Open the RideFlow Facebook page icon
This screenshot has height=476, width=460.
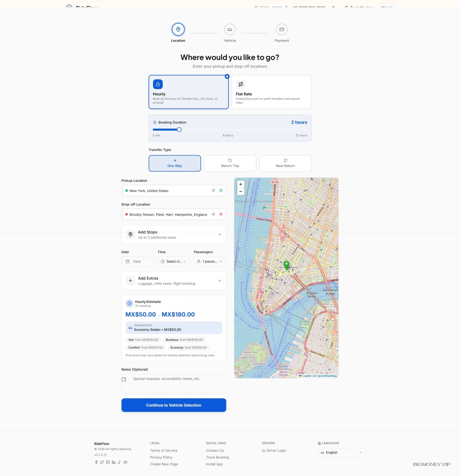[x=96, y=462]
